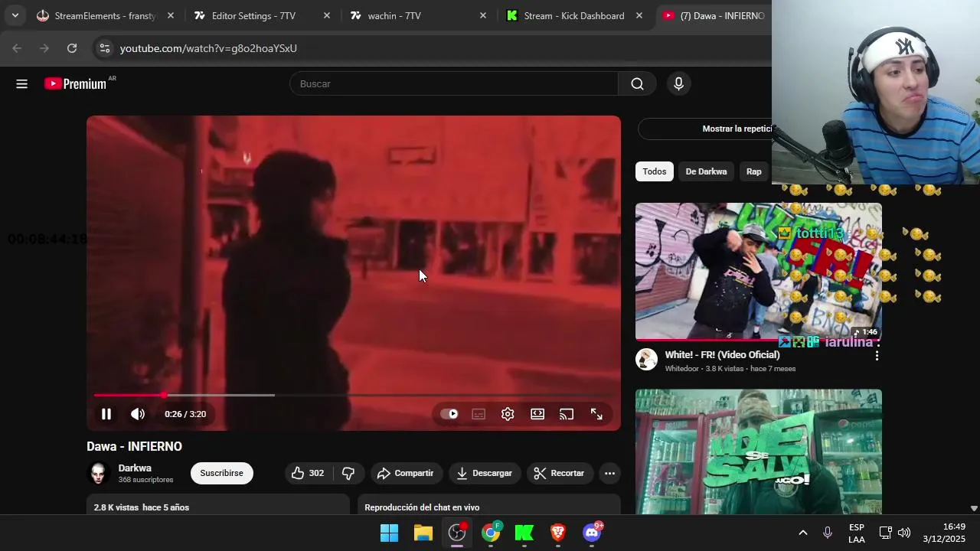The image size is (980, 551).
Task: Switch to theater mode
Action: pos(537,414)
